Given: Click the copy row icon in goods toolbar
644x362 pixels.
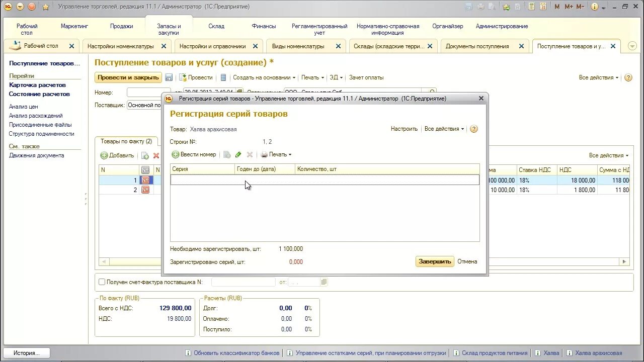Looking at the screenshot, I should point(145,155).
